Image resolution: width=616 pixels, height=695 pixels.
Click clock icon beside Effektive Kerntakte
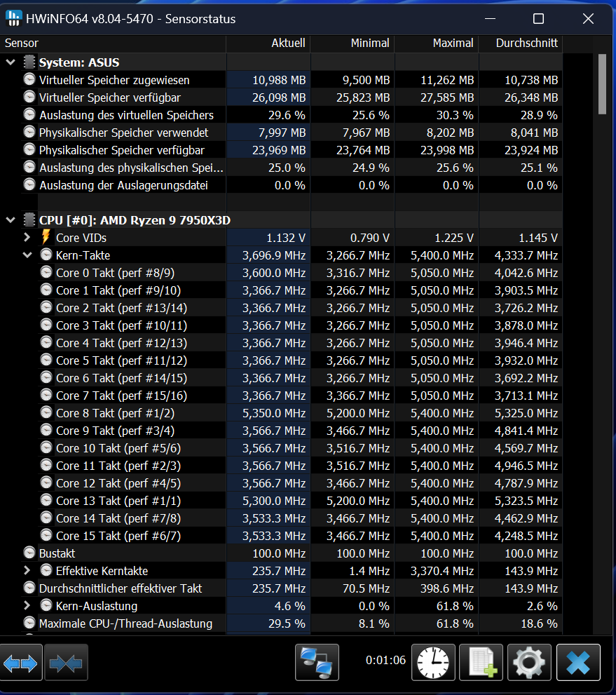click(46, 570)
